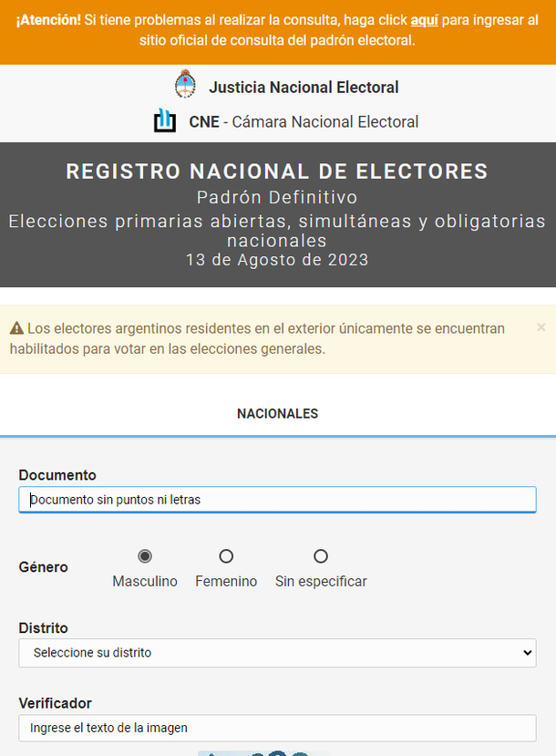Screen dimensions: 556x756
Task: Click the "aquí" link in orange banner
Action: click(425, 20)
